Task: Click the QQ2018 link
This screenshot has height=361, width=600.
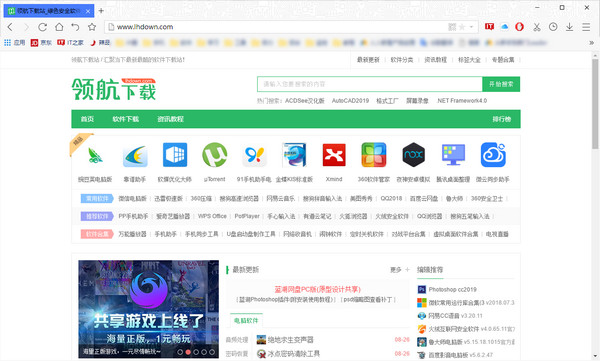Action: tap(391, 198)
